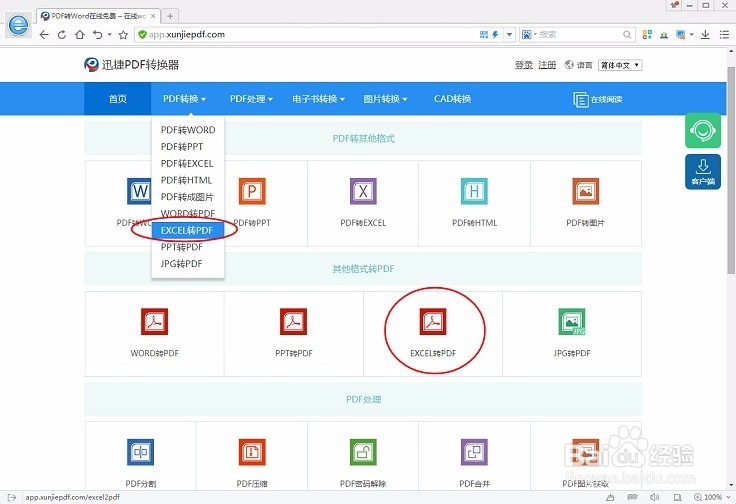Click the PDF转WORD blue W icon
Viewport: 736px width, 504px height.
point(139,191)
